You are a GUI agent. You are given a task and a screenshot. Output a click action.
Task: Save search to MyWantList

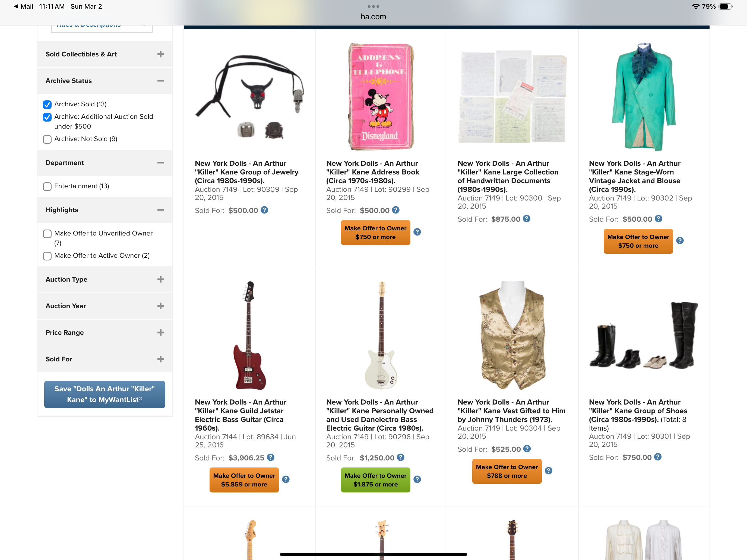pos(105,394)
